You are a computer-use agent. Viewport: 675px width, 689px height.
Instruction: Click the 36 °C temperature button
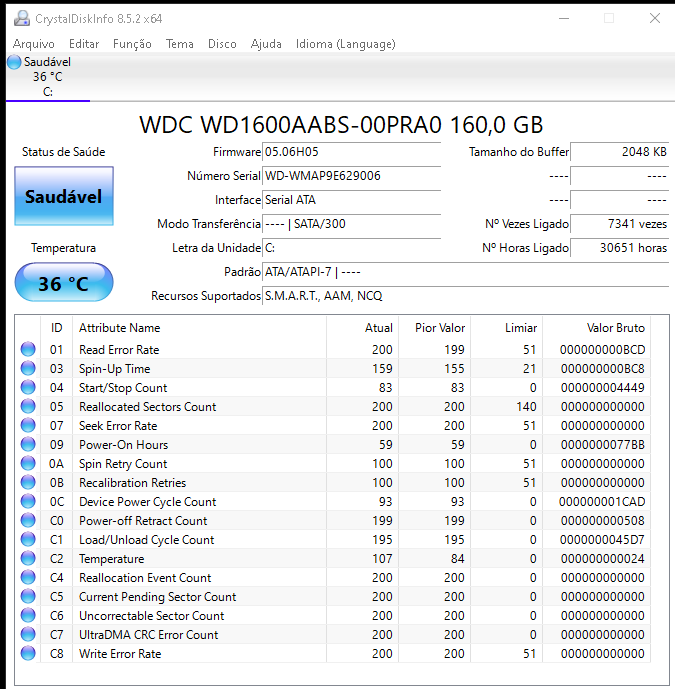coord(64,283)
